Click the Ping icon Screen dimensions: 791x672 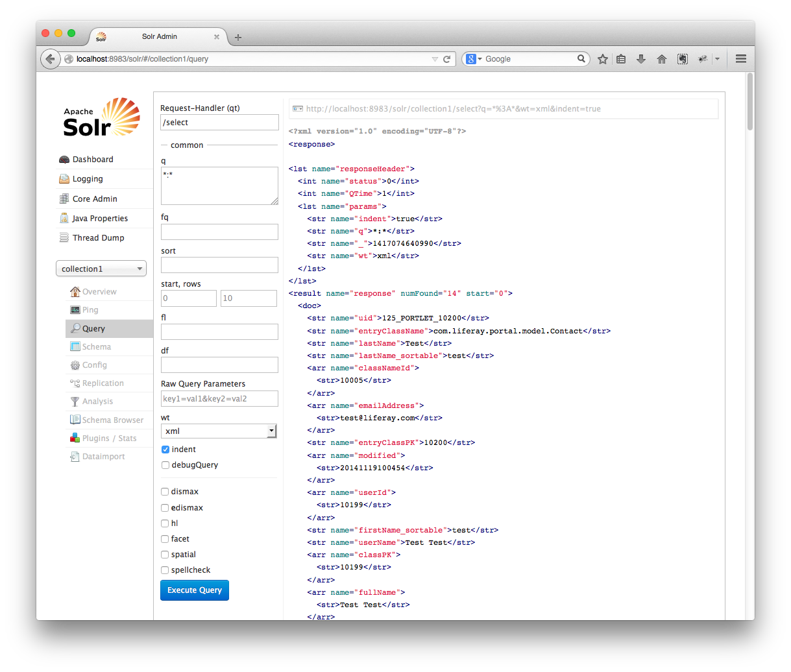tap(75, 310)
